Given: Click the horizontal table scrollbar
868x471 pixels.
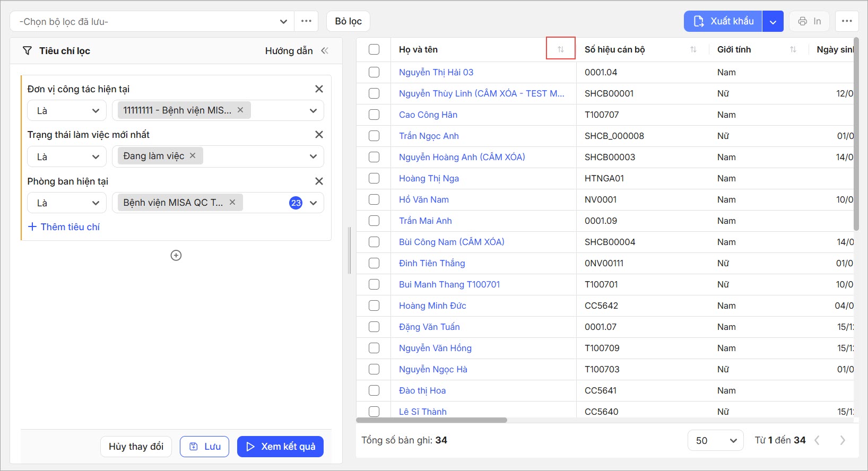Looking at the screenshot, I should pos(432,420).
